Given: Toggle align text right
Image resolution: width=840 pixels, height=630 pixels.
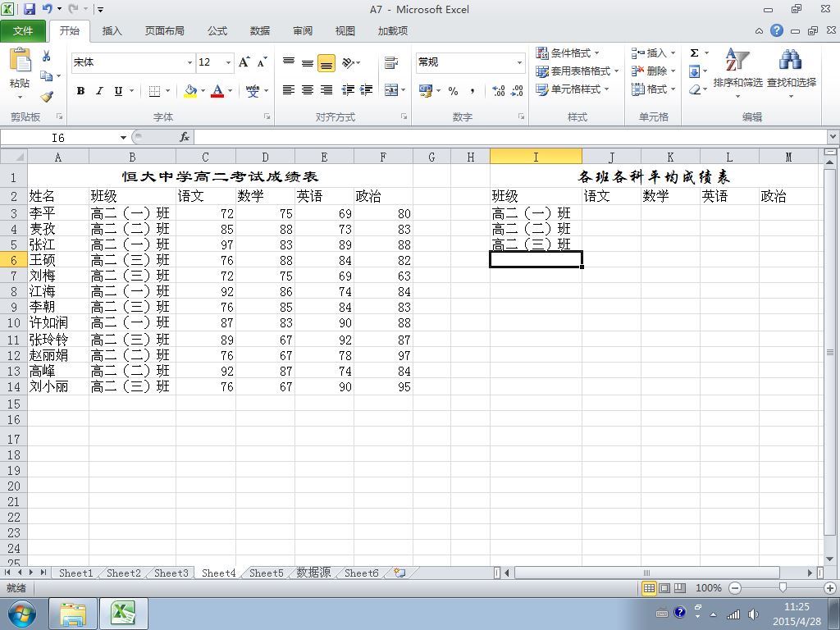Looking at the screenshot, I should [326, 90].
